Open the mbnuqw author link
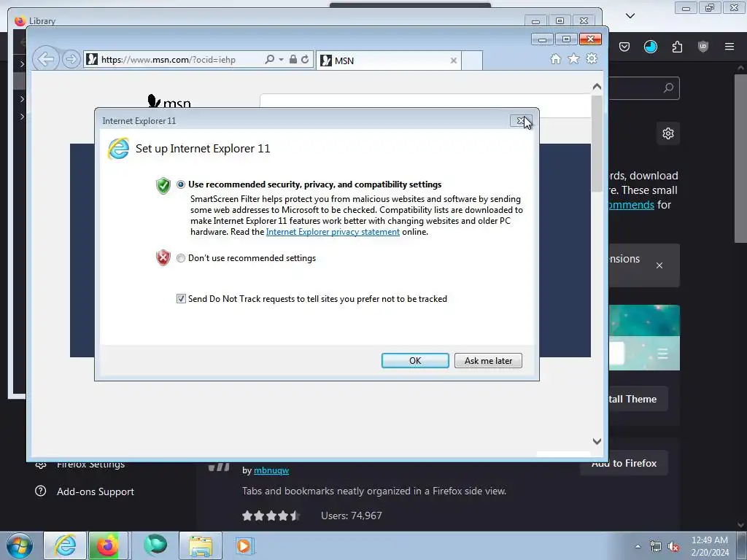The image size is (747, 560). (x=271, y=470)
